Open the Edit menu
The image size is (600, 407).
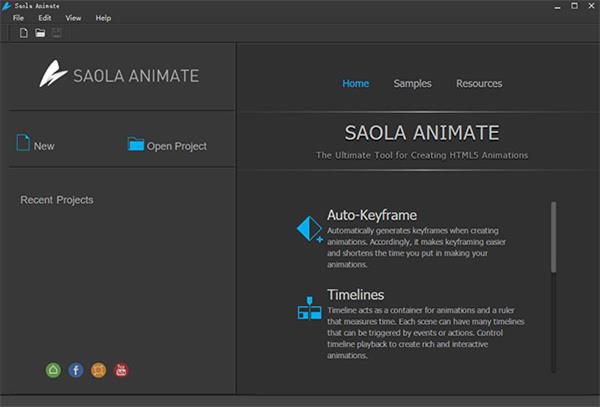point(45,18)
